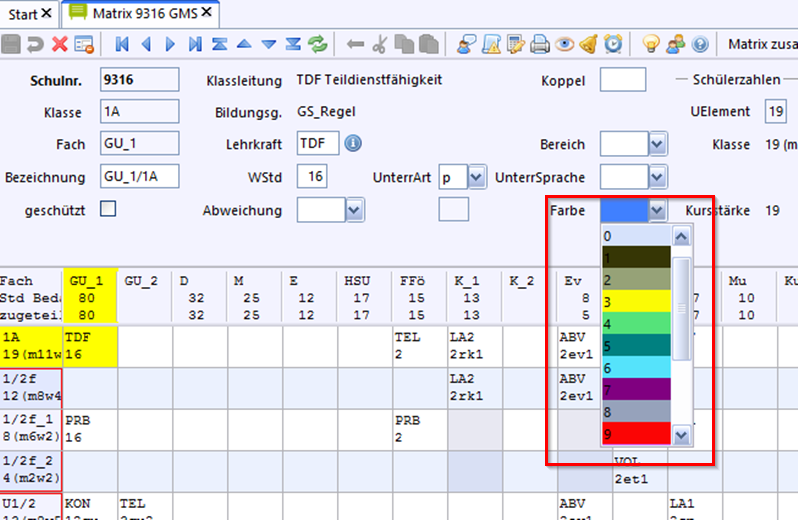Open the Bereich dropdown
Image resolution: width=798 pixels, height=520 pixels.
tap(657, 144)
